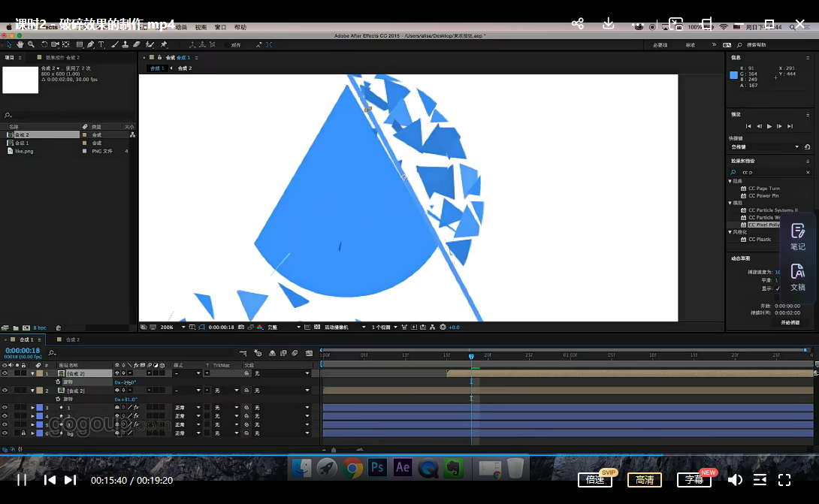Open Chrome from the dock
The height and width of the screenshot is (504, 819).
tap(352, 467)
